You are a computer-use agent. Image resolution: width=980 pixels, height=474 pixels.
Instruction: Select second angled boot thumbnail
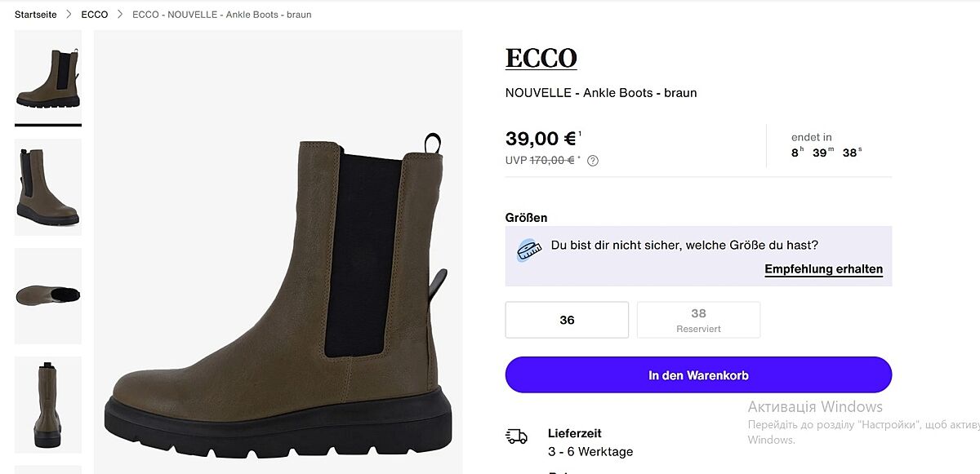point(48,187)
